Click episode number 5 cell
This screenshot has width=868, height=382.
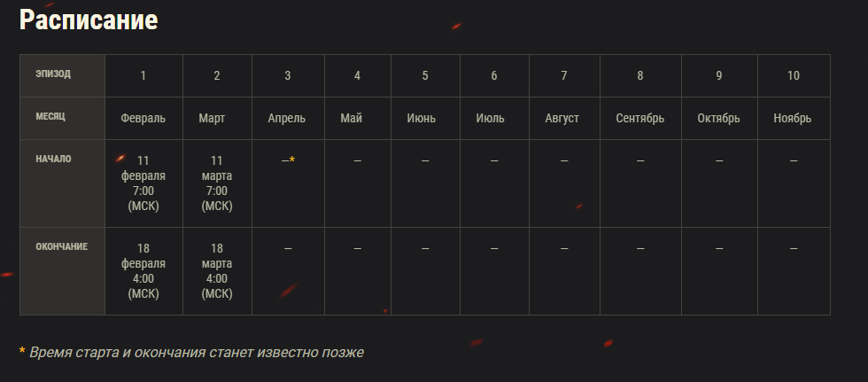425,76
